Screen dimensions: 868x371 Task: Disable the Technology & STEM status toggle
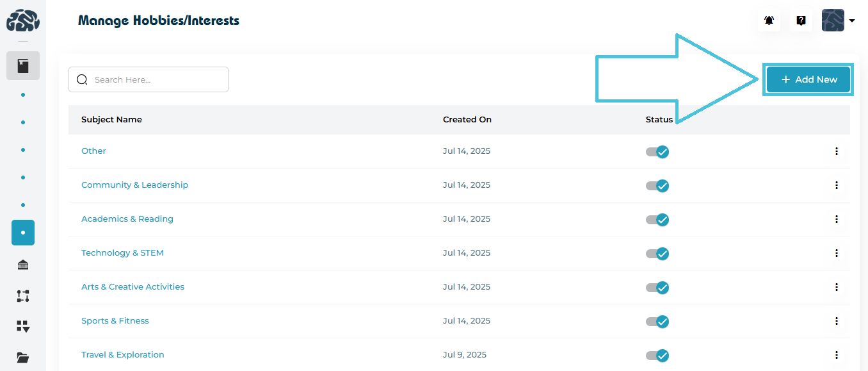(x=657, y=254)
